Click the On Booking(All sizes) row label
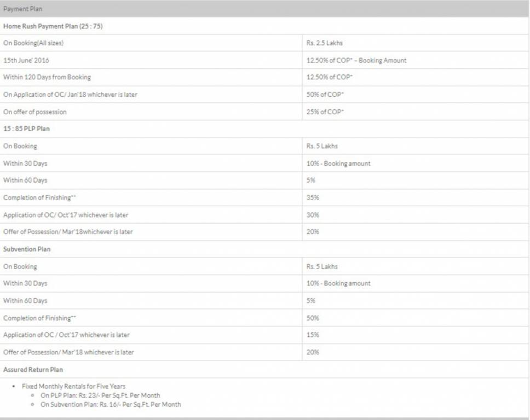The width and height of the screenshot is (530, 420). [x=33, y=43]
